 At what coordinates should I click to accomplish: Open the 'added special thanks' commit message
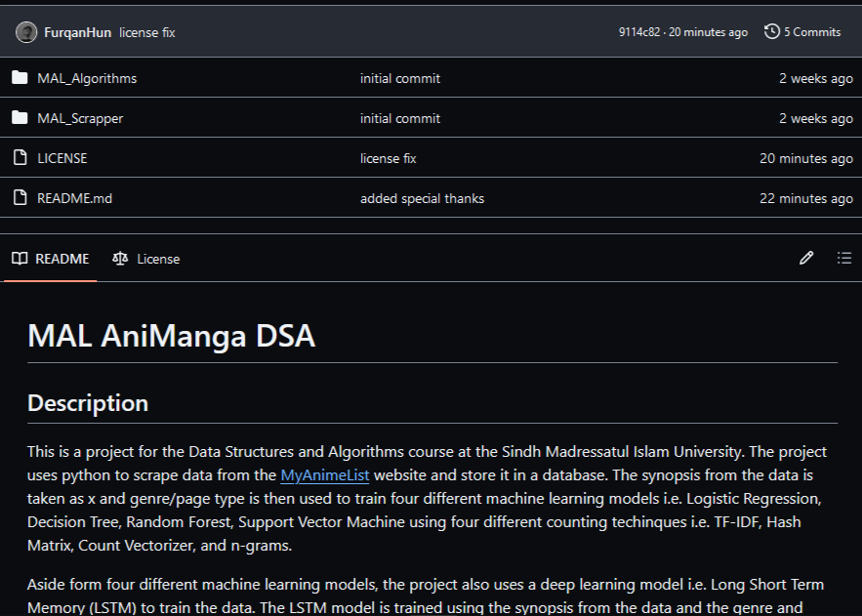click(x=422, y=198)
